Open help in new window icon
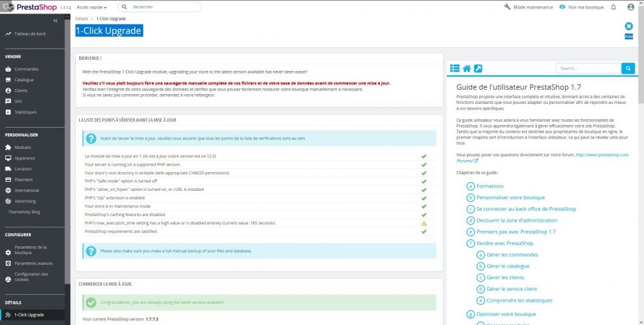 pos(478,69)
